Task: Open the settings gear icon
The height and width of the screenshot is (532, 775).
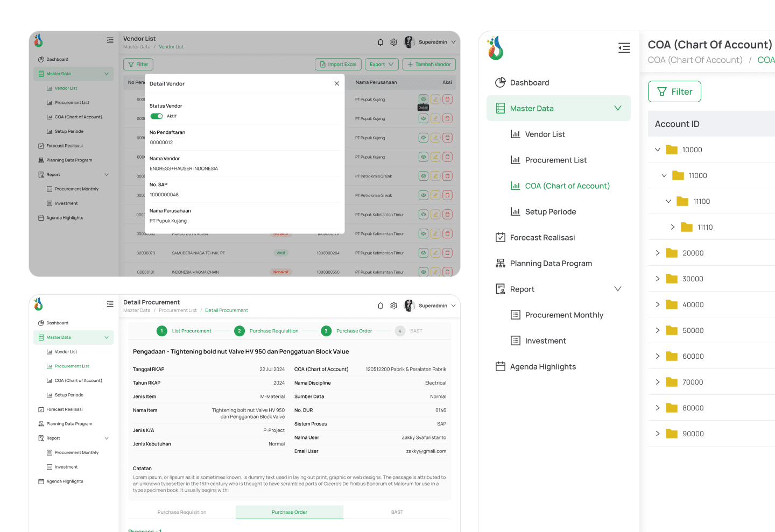Action: tap(393, 41)
